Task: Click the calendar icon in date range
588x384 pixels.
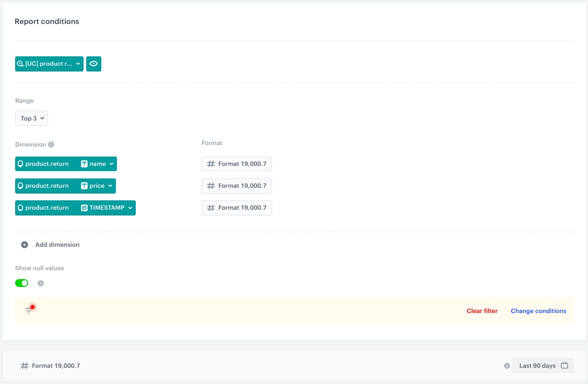Action: 565,366
